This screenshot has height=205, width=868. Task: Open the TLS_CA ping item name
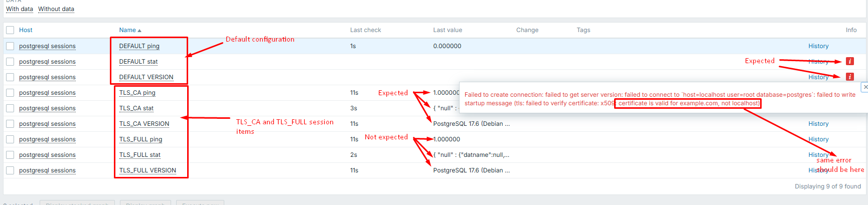click(137, 93)
